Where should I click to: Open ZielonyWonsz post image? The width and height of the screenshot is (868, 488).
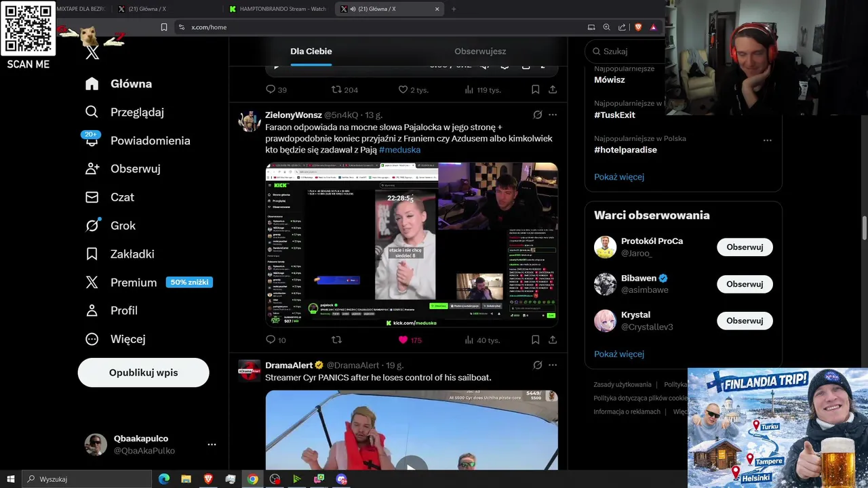[412, 245]
